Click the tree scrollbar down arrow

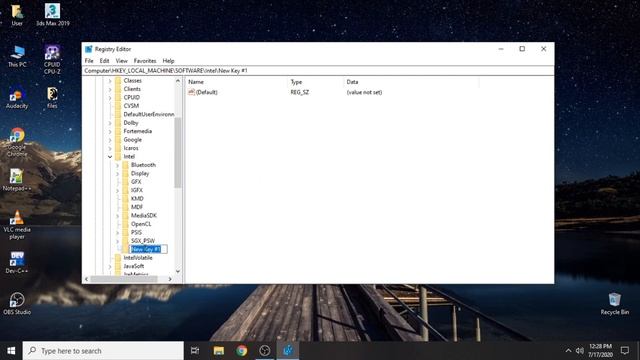178,271
